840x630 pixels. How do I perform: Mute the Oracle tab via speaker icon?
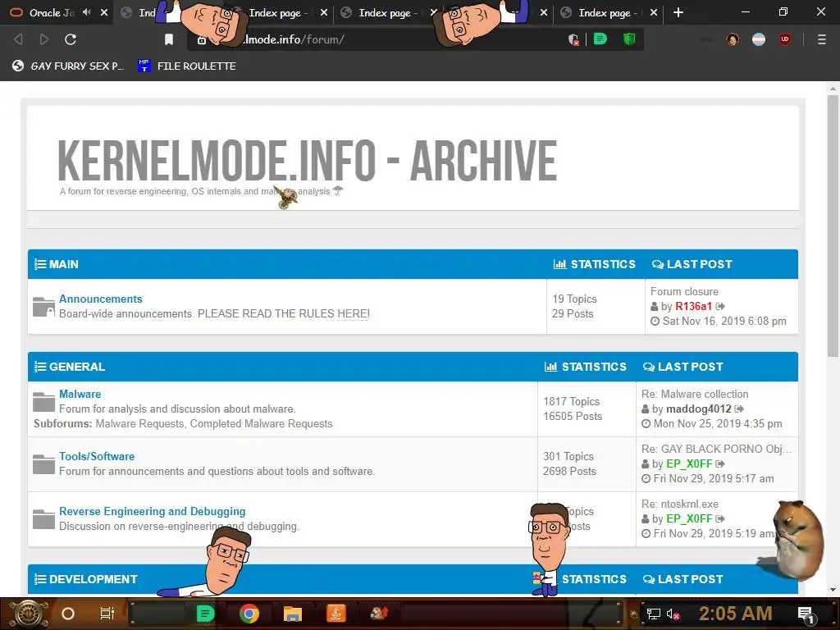pos(87,12)
